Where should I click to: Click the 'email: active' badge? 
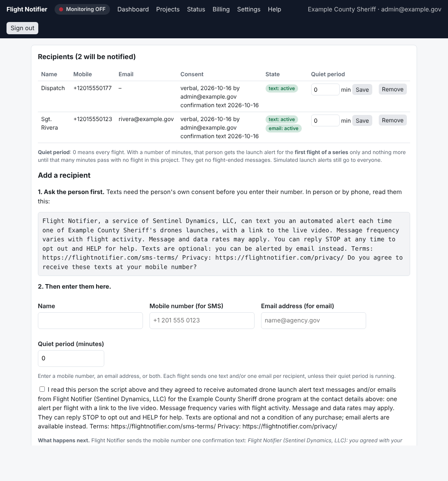pos(283,128)
